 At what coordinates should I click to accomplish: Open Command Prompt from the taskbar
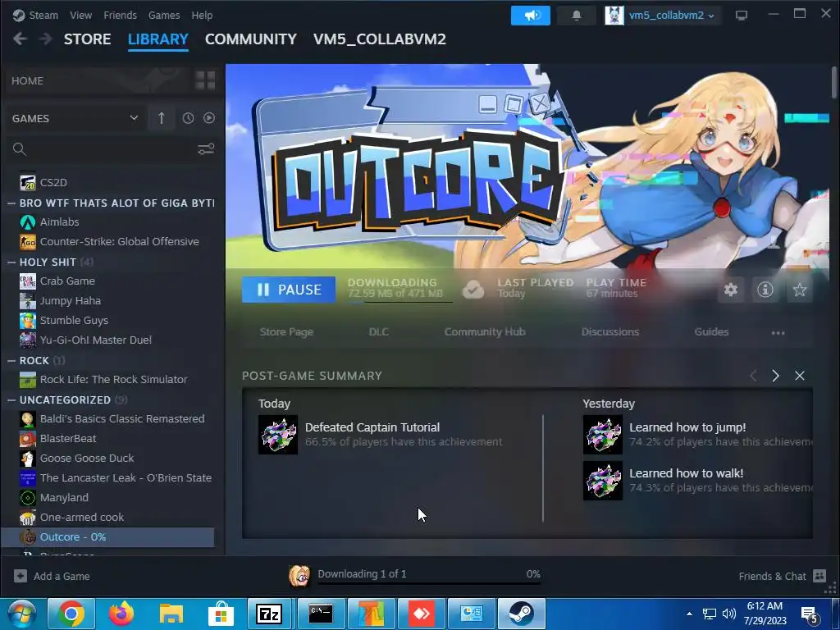tap(321, 614)
